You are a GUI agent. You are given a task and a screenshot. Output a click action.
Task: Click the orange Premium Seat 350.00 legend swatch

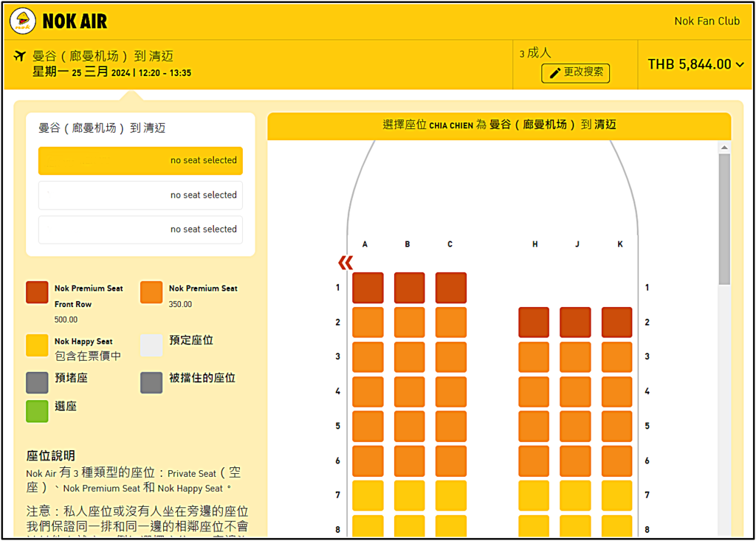151,292
